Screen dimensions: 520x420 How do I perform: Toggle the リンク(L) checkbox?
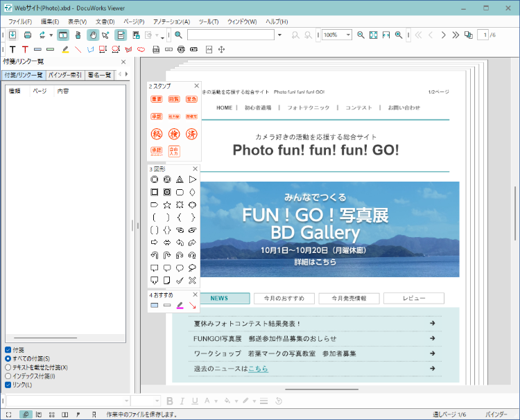point(8,385)
